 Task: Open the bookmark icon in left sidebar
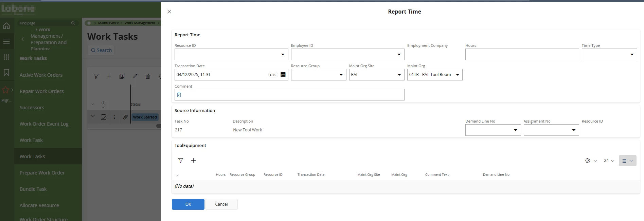point(6,72)
